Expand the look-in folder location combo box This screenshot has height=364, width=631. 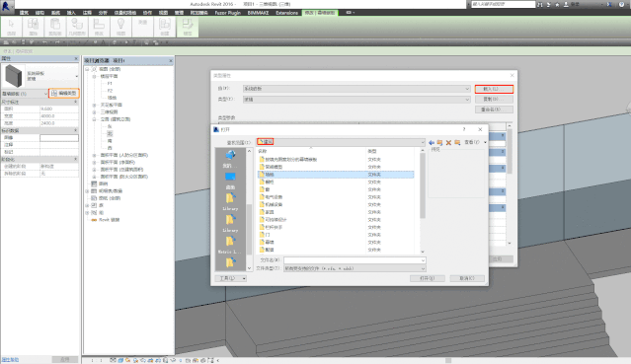click(341, 142)
